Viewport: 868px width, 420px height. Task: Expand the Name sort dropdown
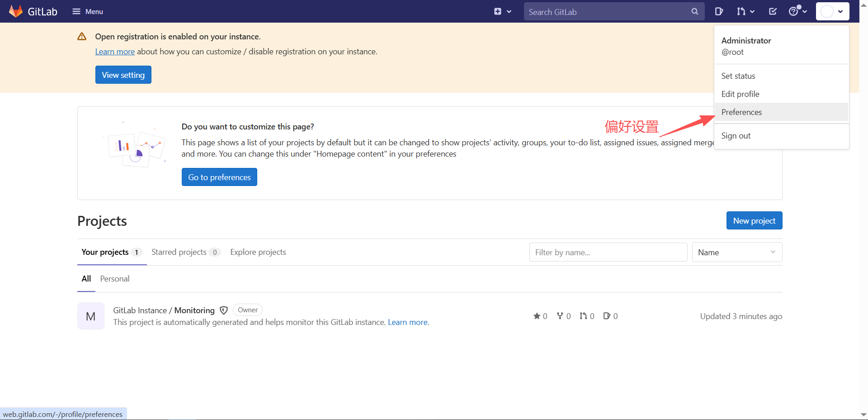(x=737, y=252)
